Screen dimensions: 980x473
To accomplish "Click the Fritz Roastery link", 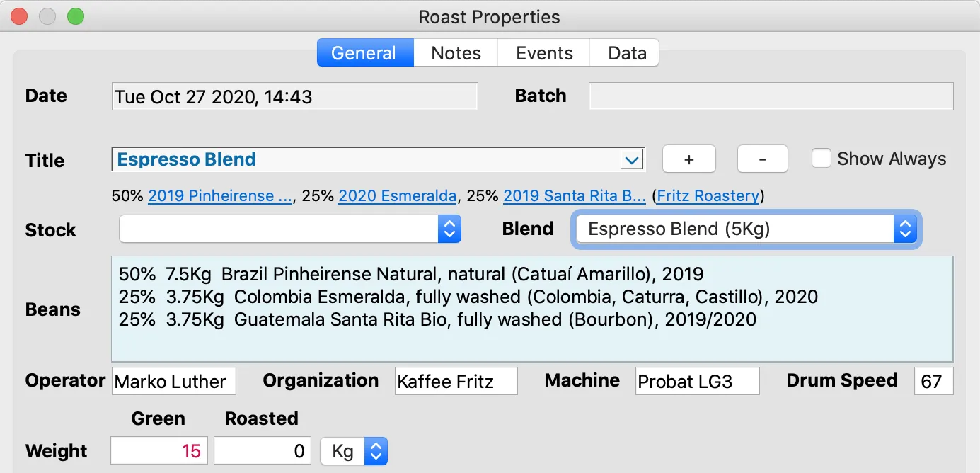I will 708,196.
